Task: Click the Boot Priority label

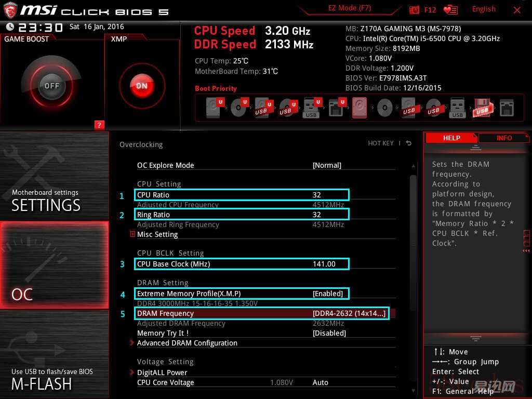Action: [216, 88]
